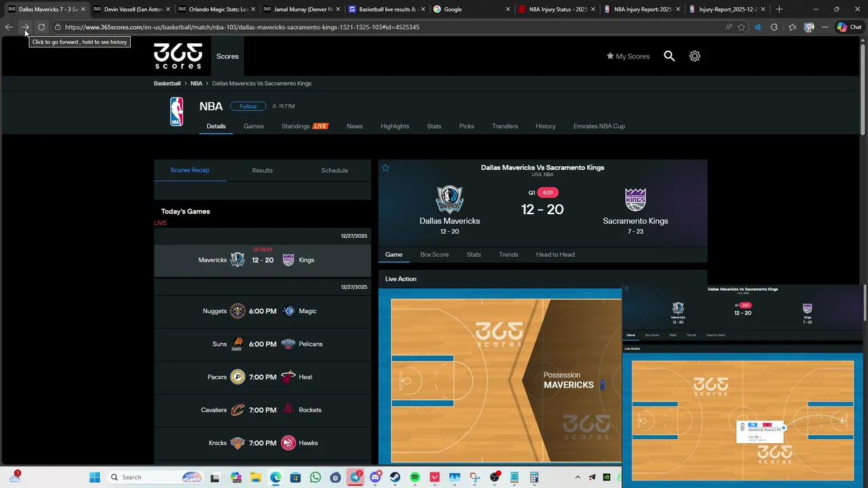The height and width of the screenshot is (488, 868).
Task: Switch to Basketball live results browser tab
Action: pos(388,9)
